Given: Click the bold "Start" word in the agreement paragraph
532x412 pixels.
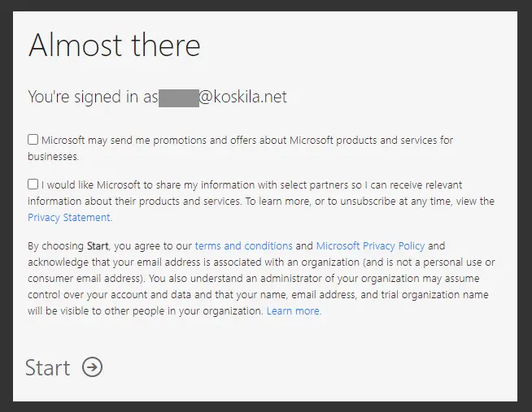Looking at the screenshot, I should pos(98,245).
